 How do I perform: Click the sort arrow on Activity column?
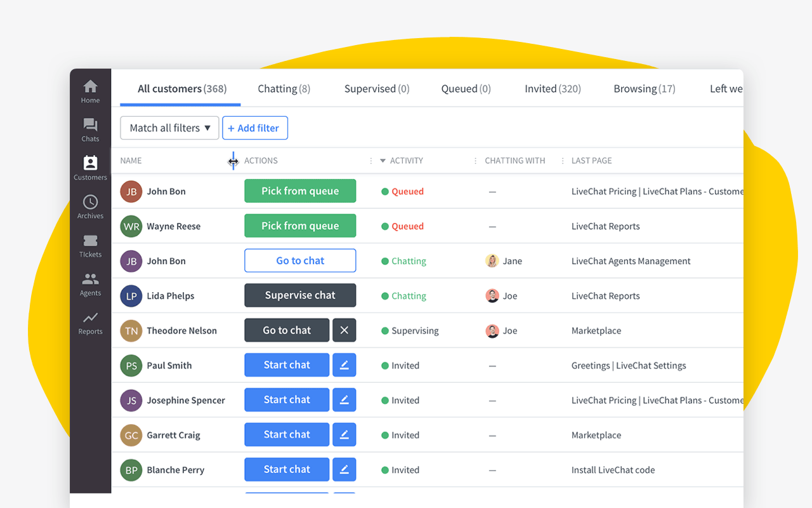click(x=383, y=161)
